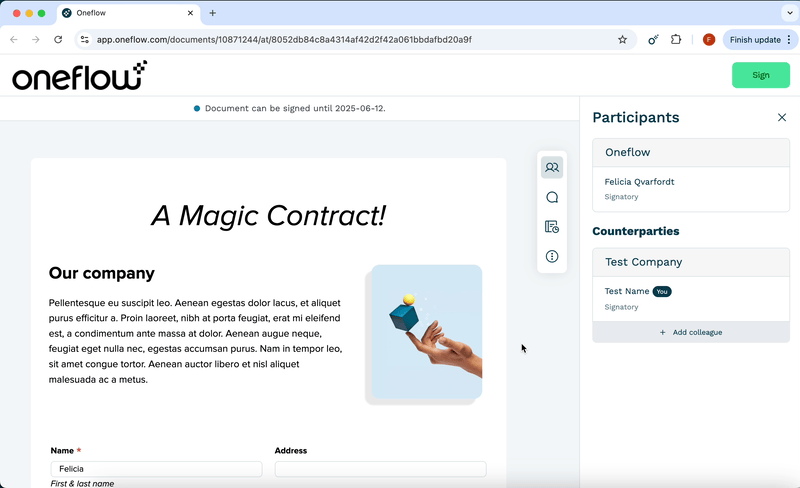Click the Address field label
Image resolution: width=800 pixels, height=488 pixels.
291,450
